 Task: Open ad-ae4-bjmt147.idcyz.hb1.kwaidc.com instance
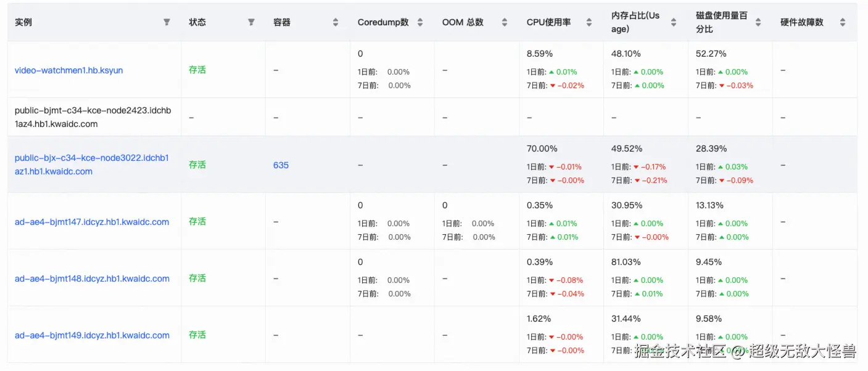click(x=92, y=222)
